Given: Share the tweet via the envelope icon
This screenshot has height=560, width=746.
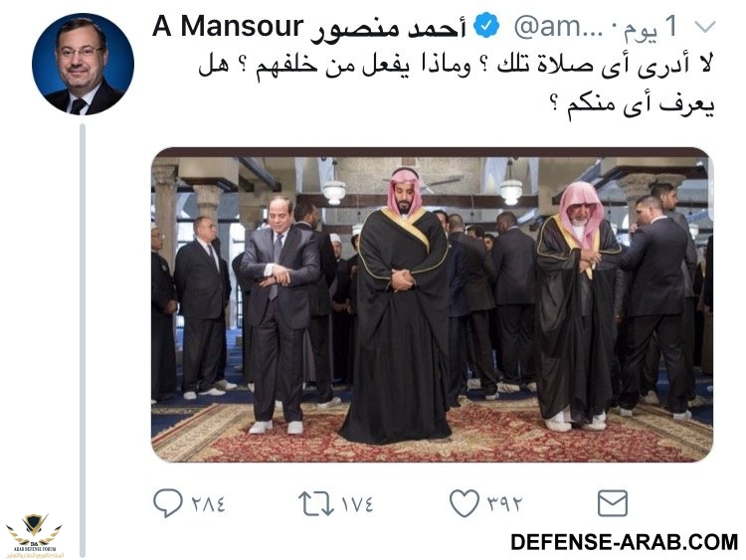Looking at the screenshot, I should point(613,503).
